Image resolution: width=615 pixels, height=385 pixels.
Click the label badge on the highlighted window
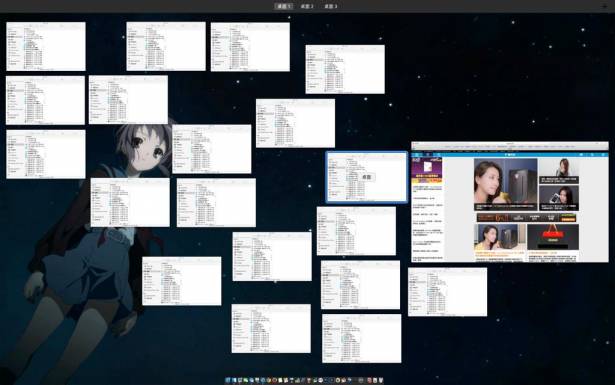366,177
